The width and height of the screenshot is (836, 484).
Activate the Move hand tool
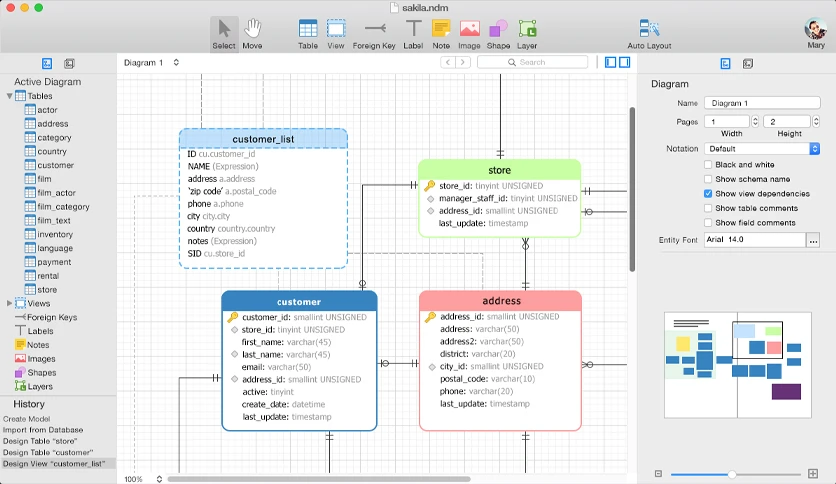pos(252,34)
